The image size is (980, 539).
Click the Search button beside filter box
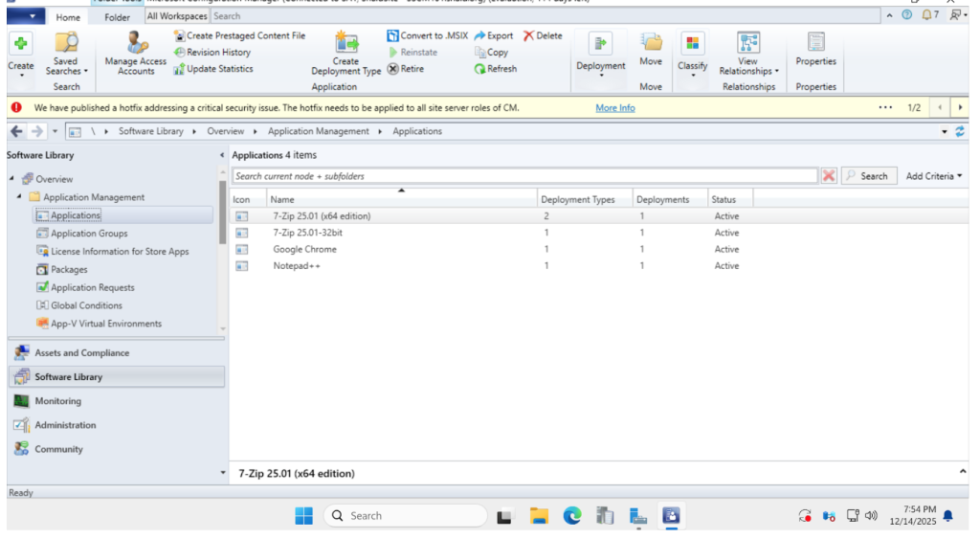(x=869, y=176)
